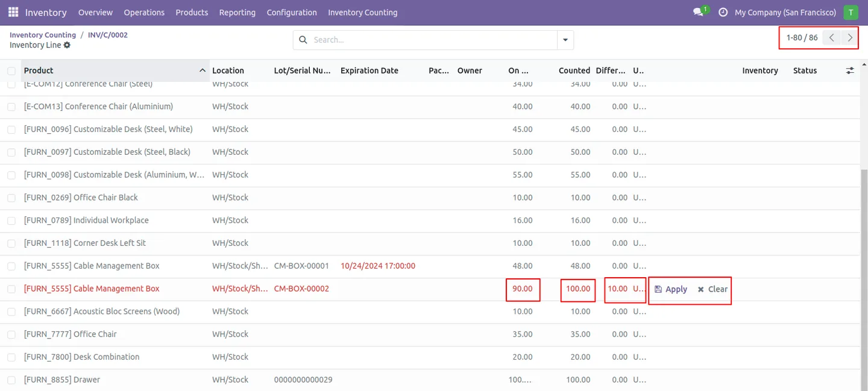
Task: Expand the search options dropdown arrow
Action: 565,40
